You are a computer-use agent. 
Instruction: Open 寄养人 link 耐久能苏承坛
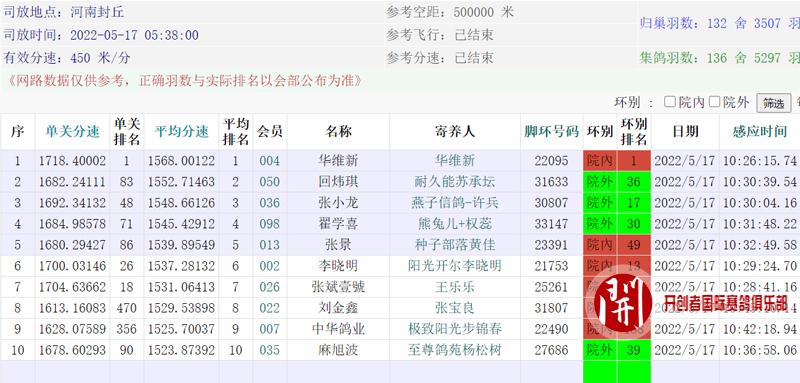click(455, 182)
